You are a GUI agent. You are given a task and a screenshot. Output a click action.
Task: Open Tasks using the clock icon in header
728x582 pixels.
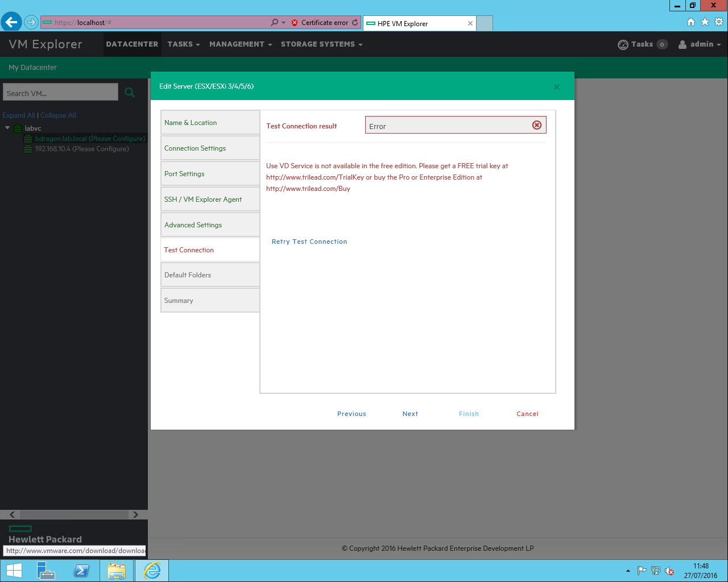click(623, 44)
